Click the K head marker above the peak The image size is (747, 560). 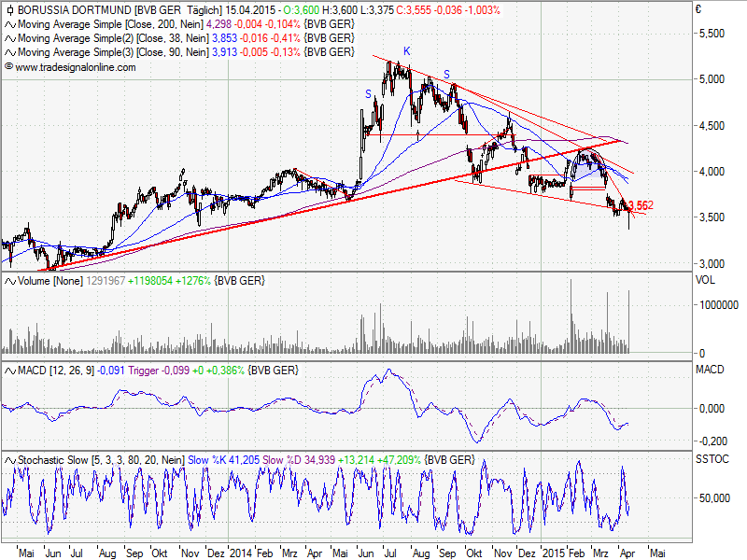coord(406,51)
